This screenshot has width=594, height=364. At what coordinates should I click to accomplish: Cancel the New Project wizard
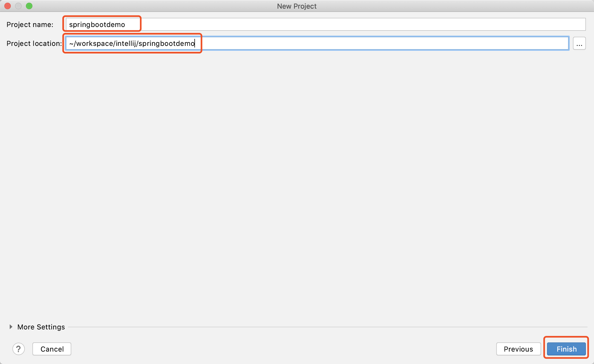[x=52, y=349]
